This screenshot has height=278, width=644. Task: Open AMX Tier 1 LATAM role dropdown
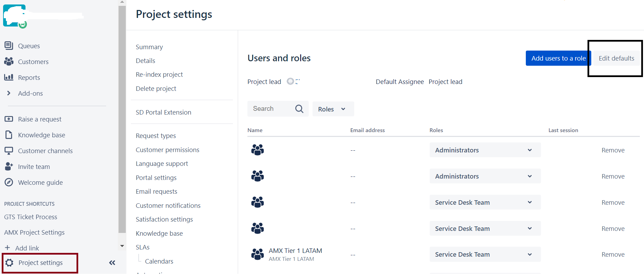(x=484, y=255)
